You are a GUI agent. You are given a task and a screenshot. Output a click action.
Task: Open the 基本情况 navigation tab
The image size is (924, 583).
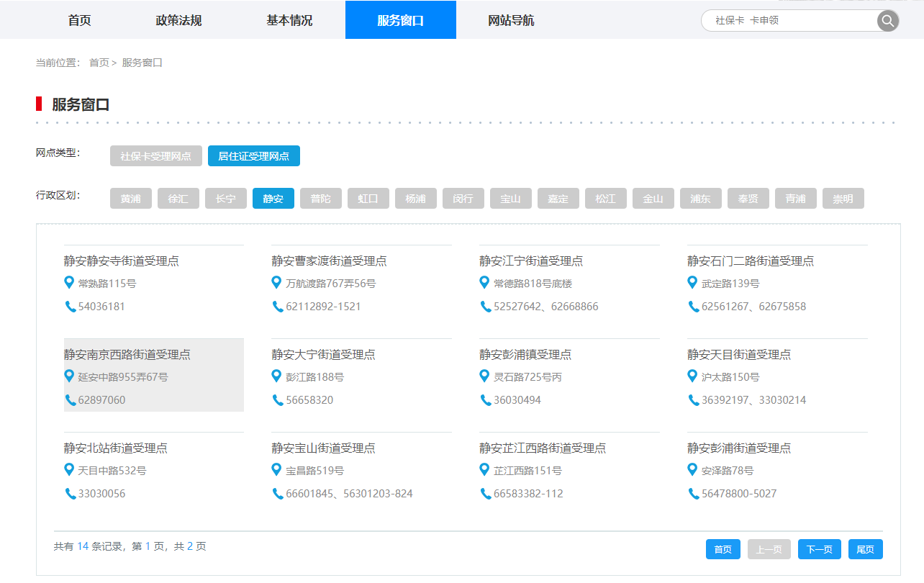pyautogui.click(x=289, y=20)
